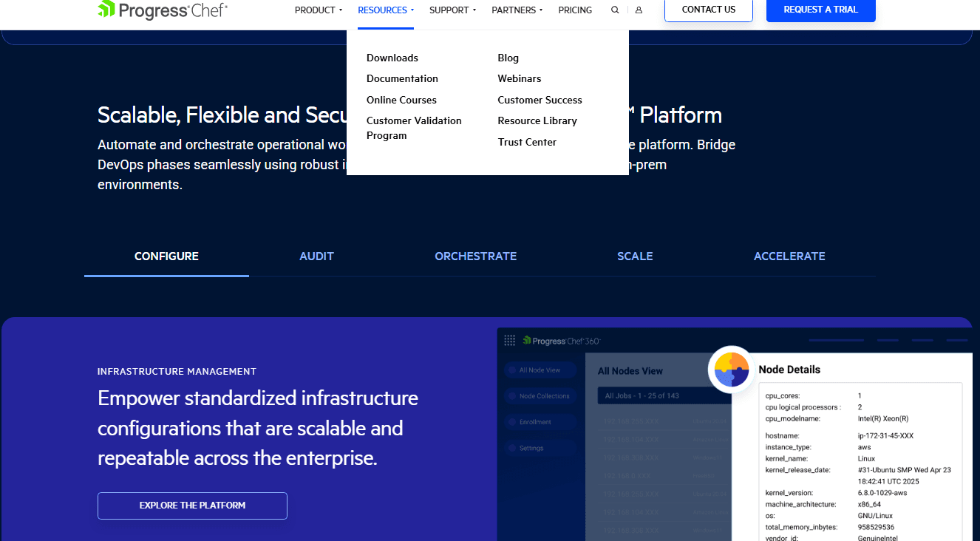Click Node Collections in preview sidebar
Image resolution: width=980 pixels, height=541 pixels.
pos(540,396)
